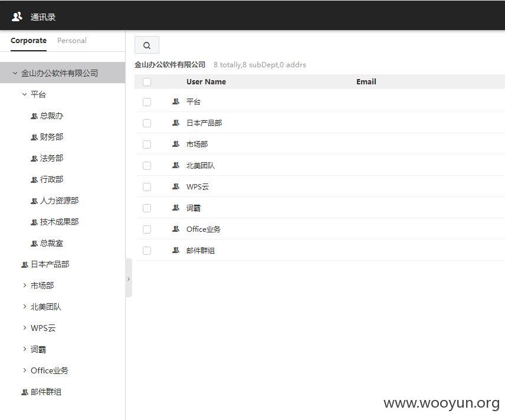Collapse the 金山办公软件有限公司 root node chevron
The height and width of the screenshot is (420, 505).
[x=15, y=73]
